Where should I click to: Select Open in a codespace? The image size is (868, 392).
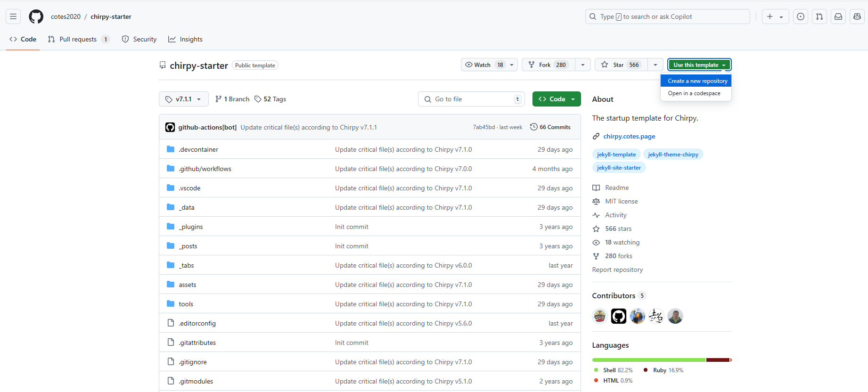(696, 93)
